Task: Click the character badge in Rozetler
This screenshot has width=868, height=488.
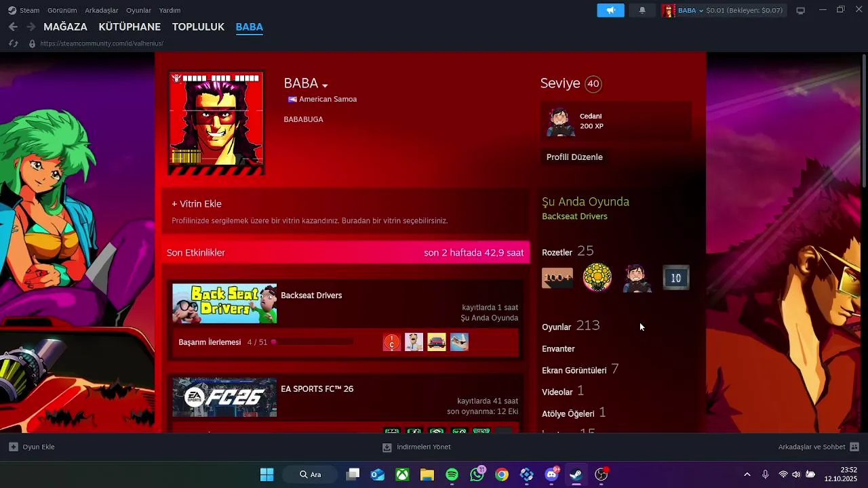Action: [x=637, y=278]
